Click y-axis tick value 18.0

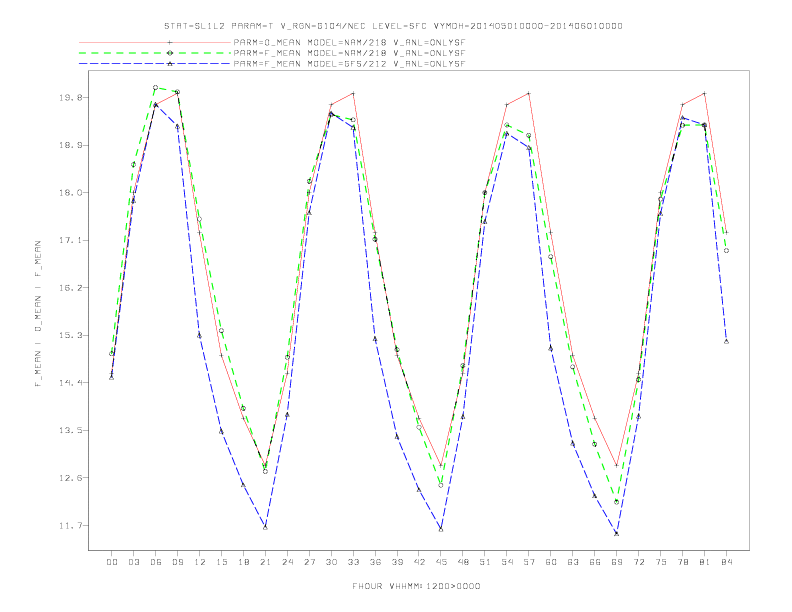tap(69, 193)
